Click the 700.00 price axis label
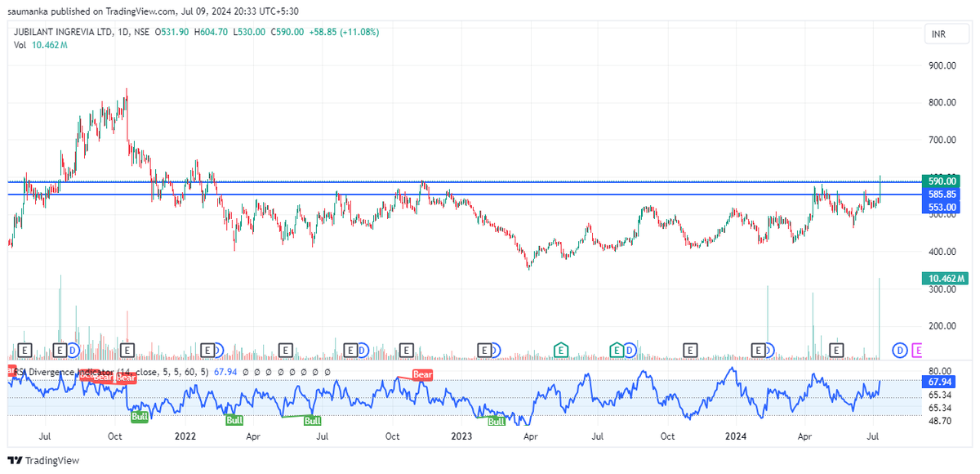 pos(942,141)
